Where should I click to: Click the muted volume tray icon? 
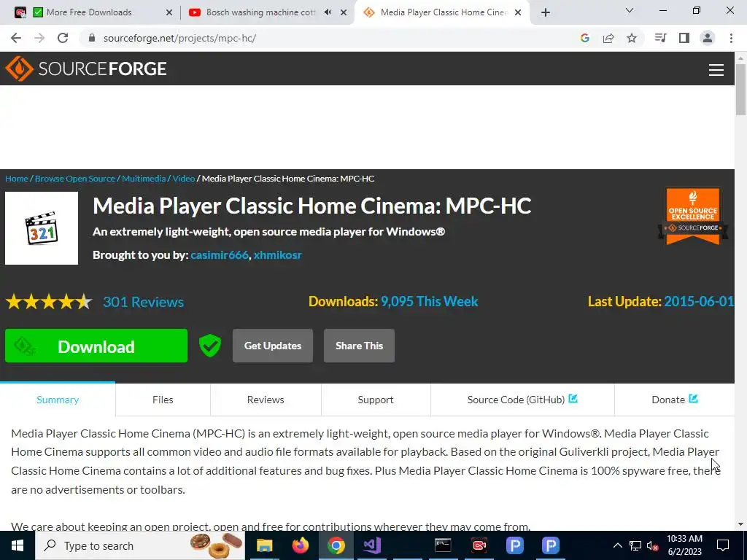(x=653, y=545)
